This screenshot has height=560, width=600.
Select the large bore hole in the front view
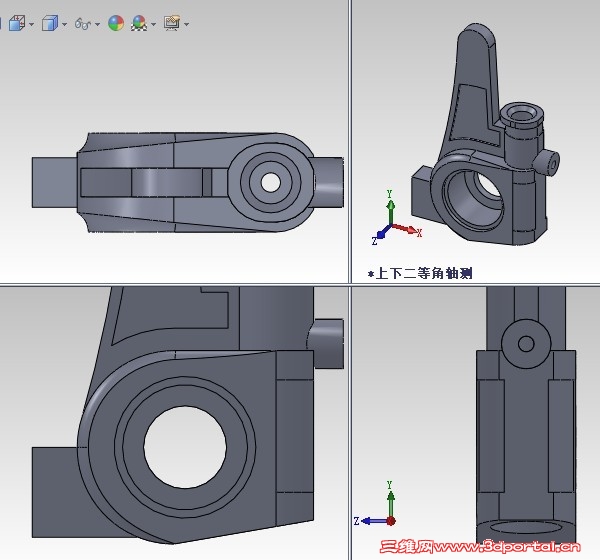185,447
